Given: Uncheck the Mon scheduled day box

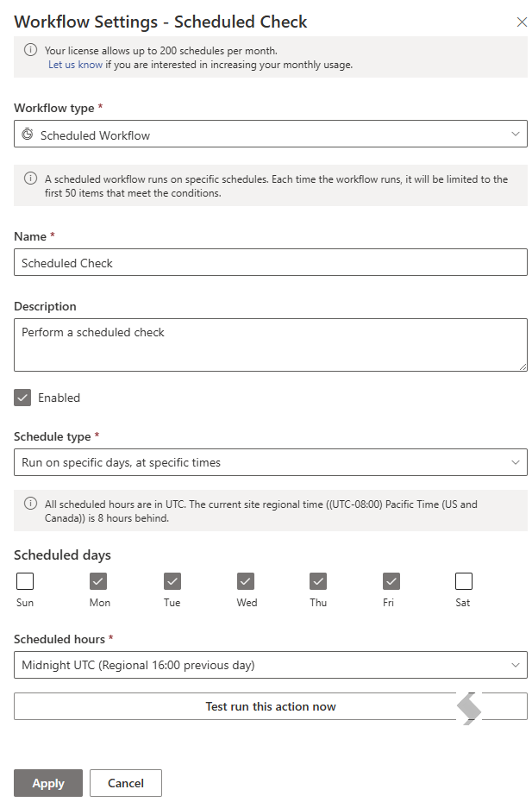Looking at the screenshot, I should (x=98, y=581).
